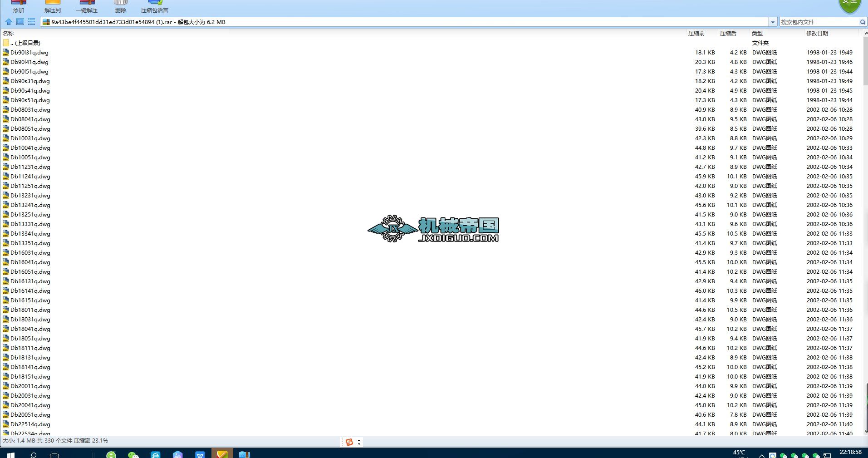Open the dropdown of recent archive paths
The width and height of the screenshot is (868, 458).
coord(773,21)
